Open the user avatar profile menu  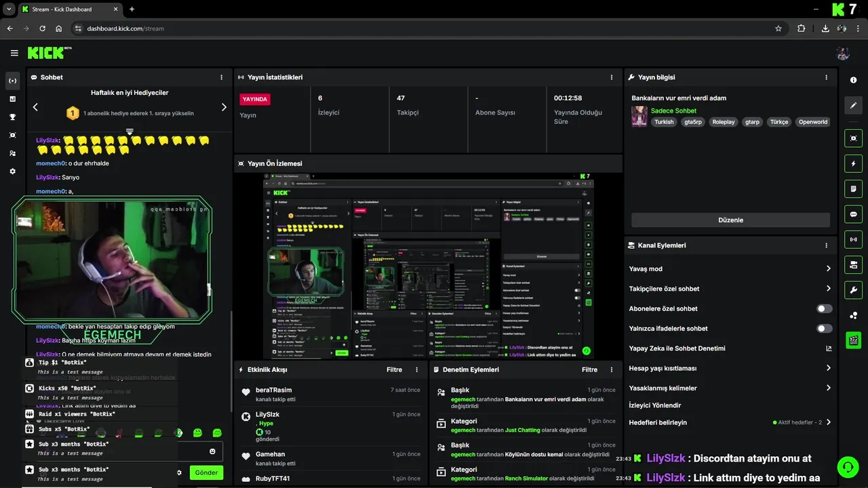tap(843, 54)
